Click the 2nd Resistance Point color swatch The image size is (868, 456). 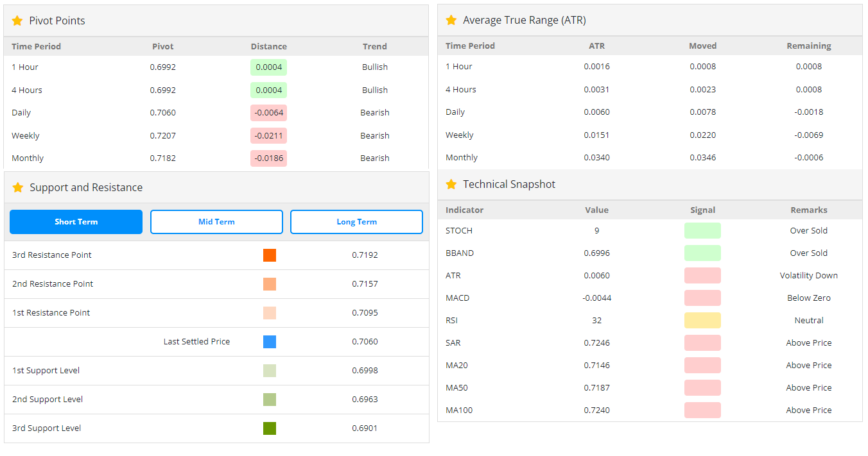pyautogui.click(x=270, y=284)
